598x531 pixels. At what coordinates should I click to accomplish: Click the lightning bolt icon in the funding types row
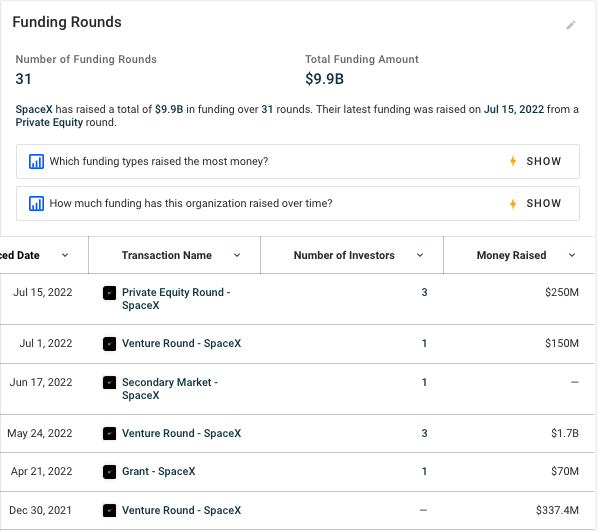pyautogui.click(x=513, y=161)
